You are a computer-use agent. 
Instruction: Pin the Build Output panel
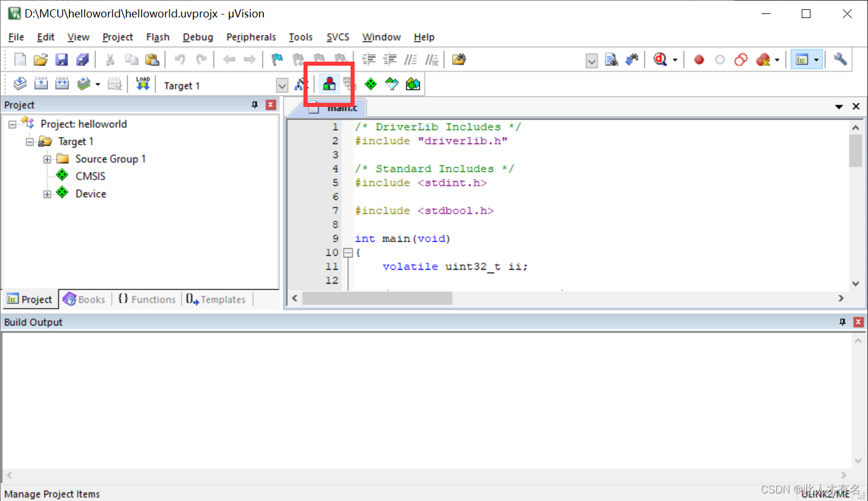[x=843, y=322]
